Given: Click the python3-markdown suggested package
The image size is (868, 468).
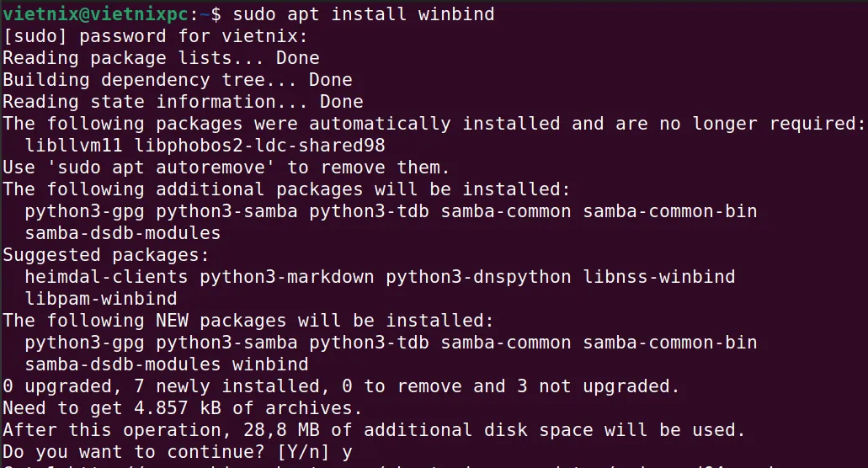Looking at the screenshot, I should point(287,277).
